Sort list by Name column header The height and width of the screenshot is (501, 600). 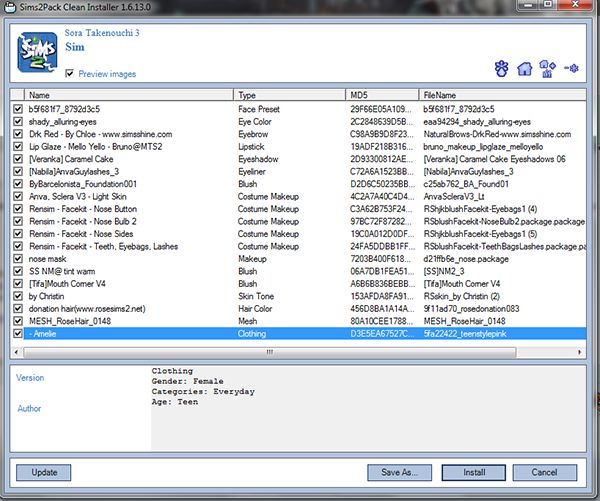(x=129, y=95)
